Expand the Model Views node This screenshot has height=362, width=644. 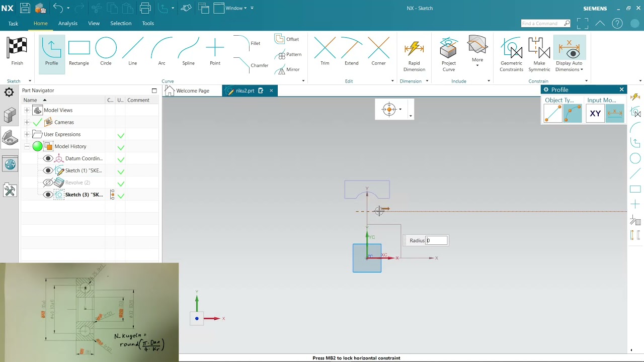27,110
